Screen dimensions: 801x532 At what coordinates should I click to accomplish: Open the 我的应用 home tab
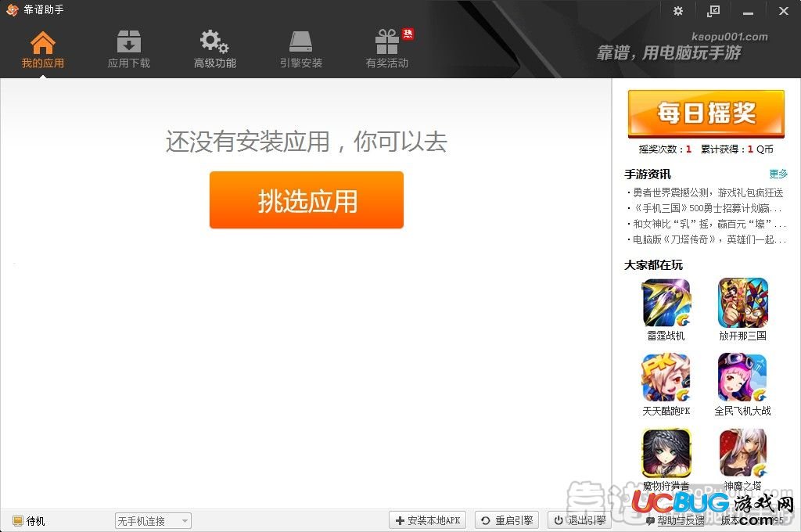43,49
